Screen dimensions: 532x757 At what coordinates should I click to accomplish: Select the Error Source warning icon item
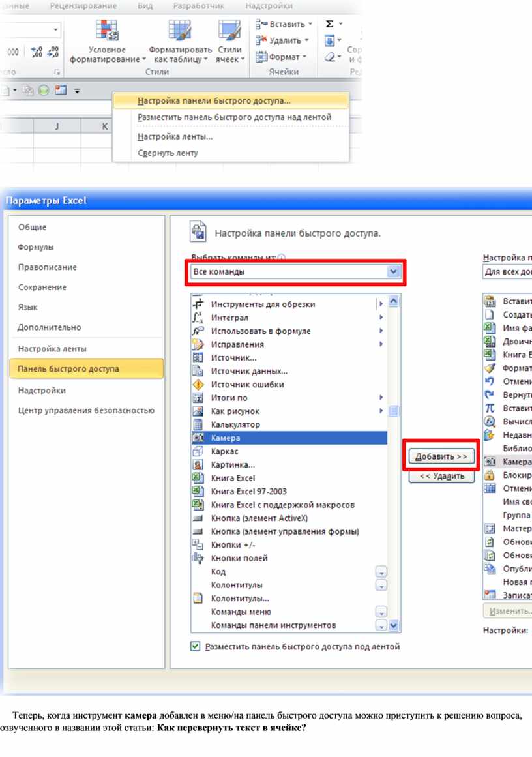click(198, 385)
